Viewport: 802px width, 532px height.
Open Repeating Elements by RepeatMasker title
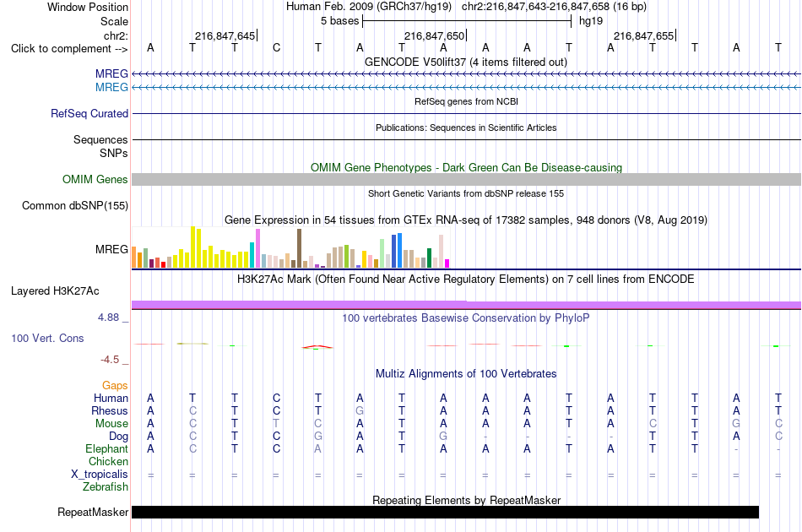pyautogui.click(x=466, y=500)
